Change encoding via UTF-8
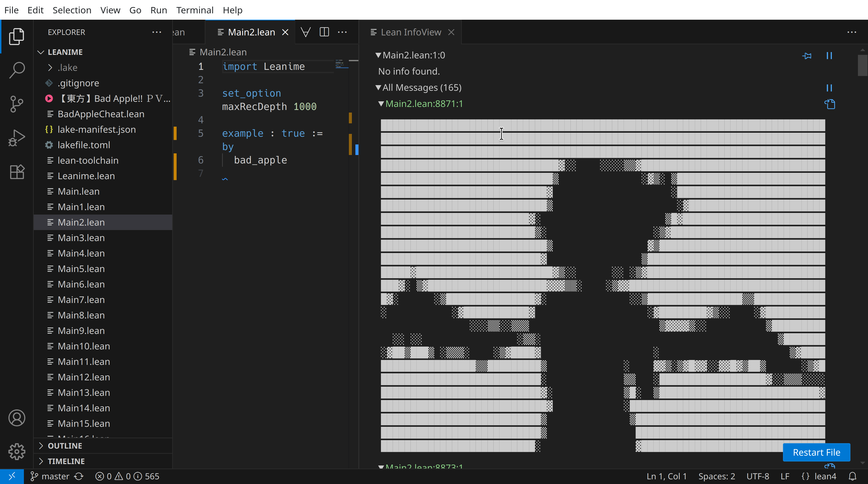This screenshot has width=868, height=484. 758,476
